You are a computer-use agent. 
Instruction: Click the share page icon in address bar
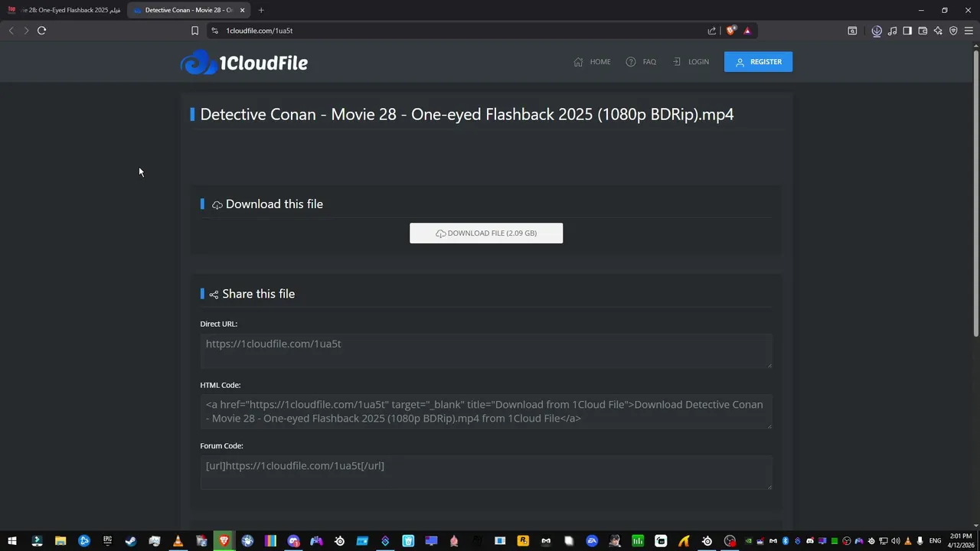tap(712, 31)
